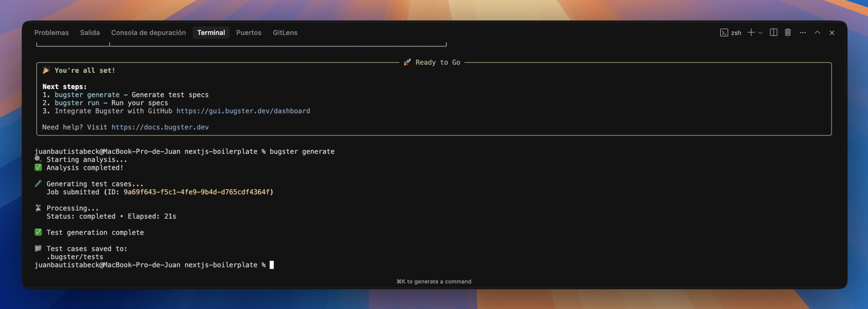
Task: Click the job ID 9a69f643 text
Action: coord(197,192)
